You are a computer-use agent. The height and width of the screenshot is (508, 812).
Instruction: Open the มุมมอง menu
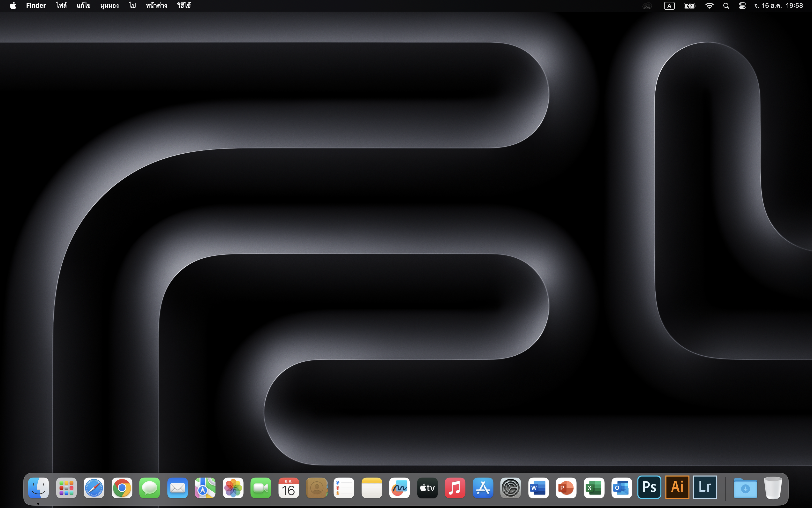pyautogui.click(x=109, y=6)
